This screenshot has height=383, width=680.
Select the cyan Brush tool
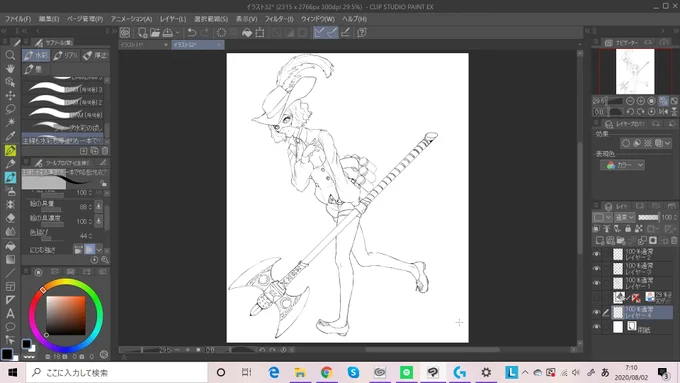tap(10, 177)
